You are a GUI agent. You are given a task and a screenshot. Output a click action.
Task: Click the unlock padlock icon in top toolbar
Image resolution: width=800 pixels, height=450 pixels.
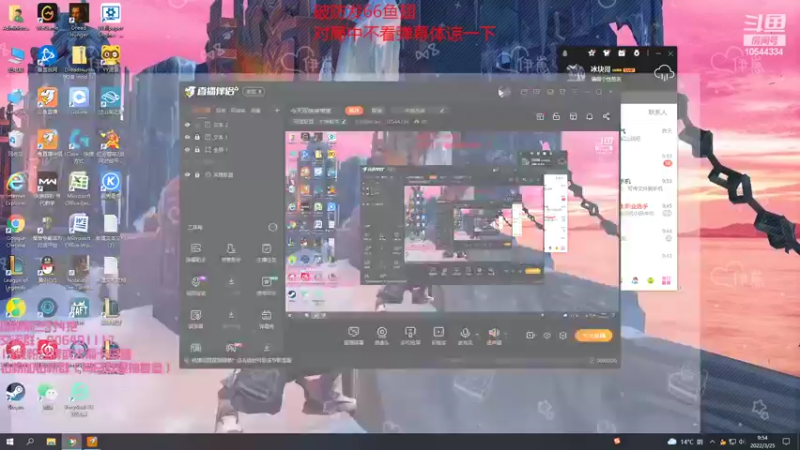pyautogui.click(x=556, y=117)
